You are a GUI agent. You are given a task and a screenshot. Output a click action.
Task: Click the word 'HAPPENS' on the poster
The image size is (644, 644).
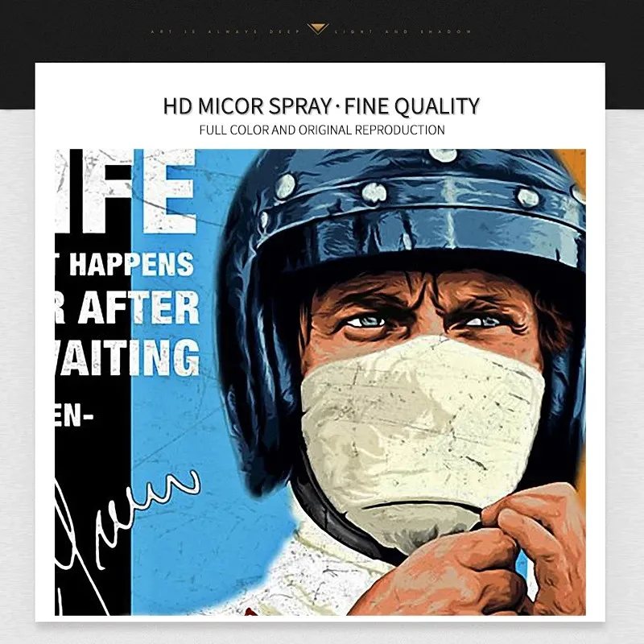tap(131, 264)
